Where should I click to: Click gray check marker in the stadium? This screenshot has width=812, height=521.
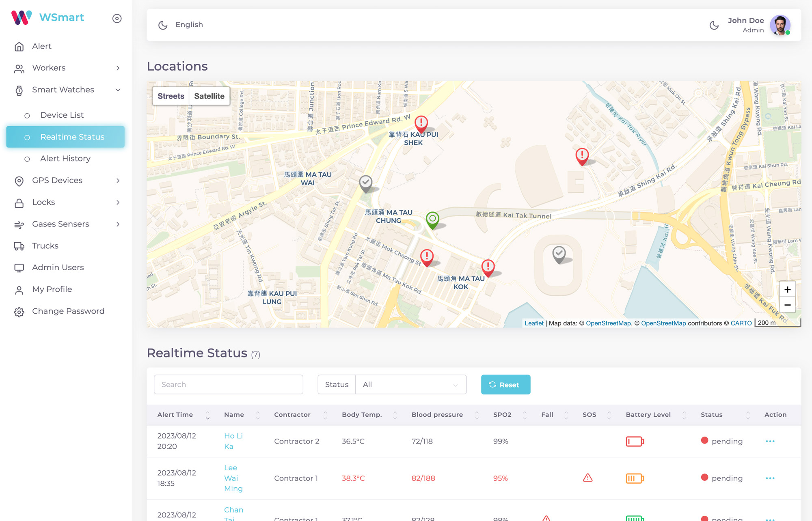559,255
